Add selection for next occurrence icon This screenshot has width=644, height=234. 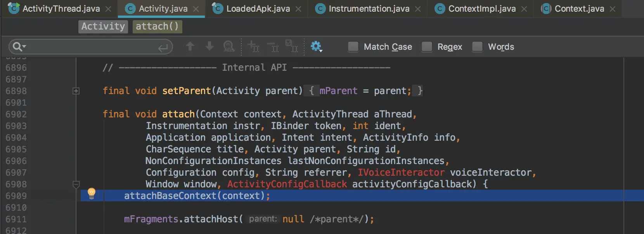click(x=253, y=46)
